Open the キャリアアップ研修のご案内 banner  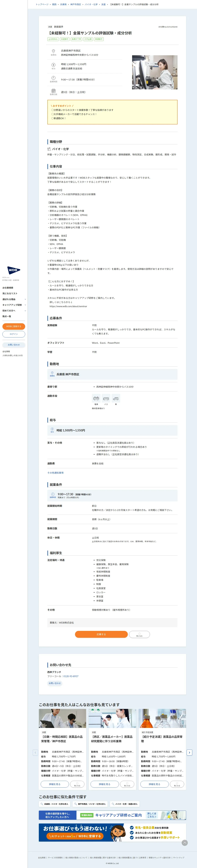point(112,815)
